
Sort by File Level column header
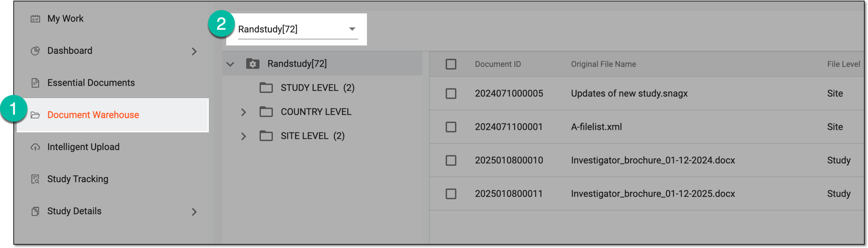pos(844,64)
